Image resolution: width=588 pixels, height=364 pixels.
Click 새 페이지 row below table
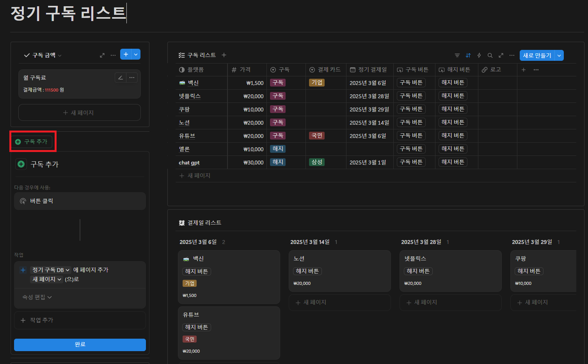[376, 176]
